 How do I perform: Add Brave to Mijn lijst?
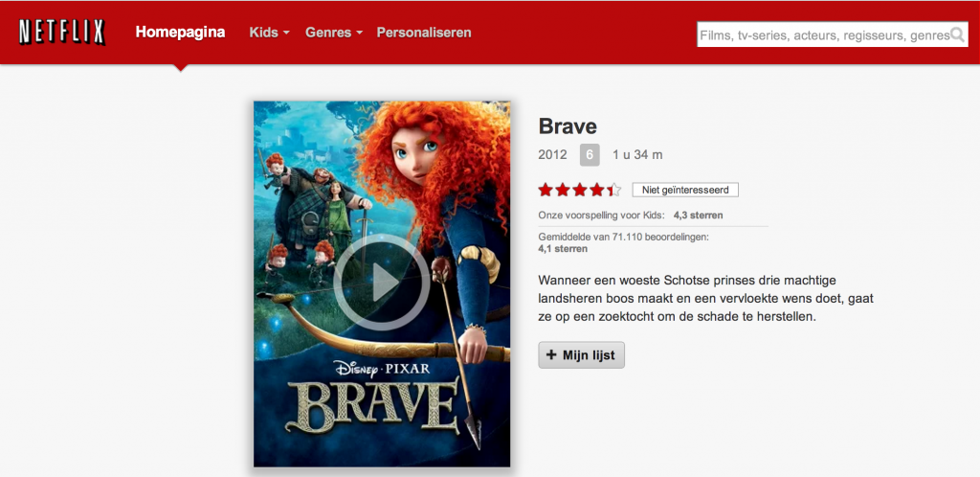pyautogui.click(x=581, y=355)
